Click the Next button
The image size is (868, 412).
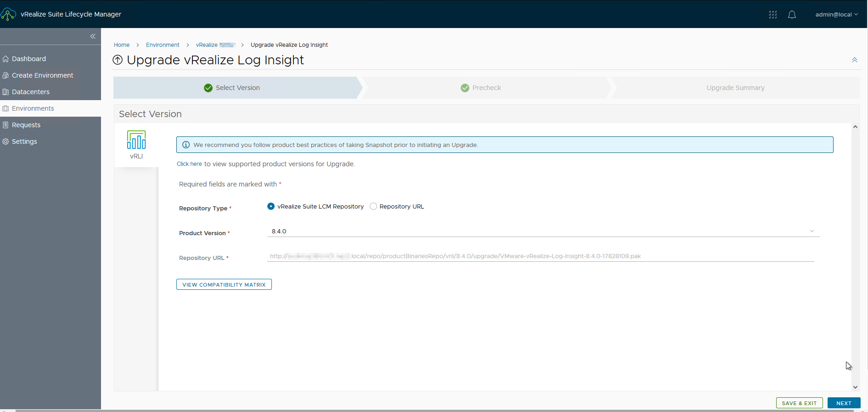click(x=844, y=403)
